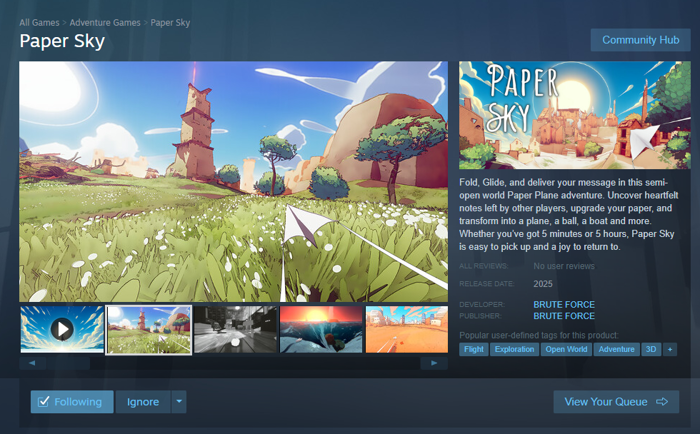700x434 pixels.
Task: Click the 'PUBLISHER:' label
Action: tap(480, 316)
